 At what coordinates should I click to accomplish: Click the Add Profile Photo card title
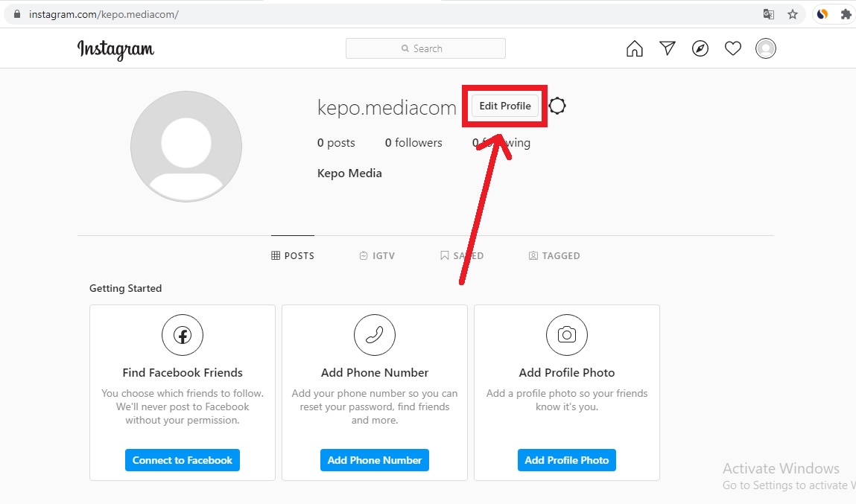[x=567, y=372]
